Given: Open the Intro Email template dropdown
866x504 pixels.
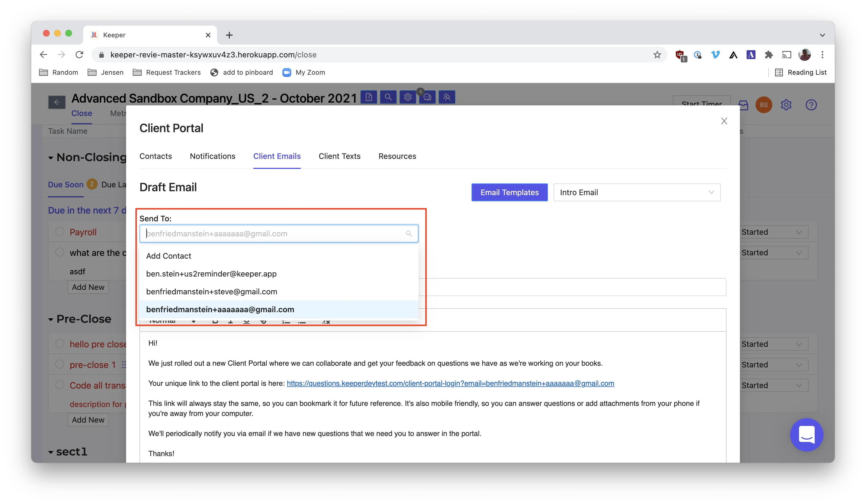Looking at the screenshot, I should (637, 192).
